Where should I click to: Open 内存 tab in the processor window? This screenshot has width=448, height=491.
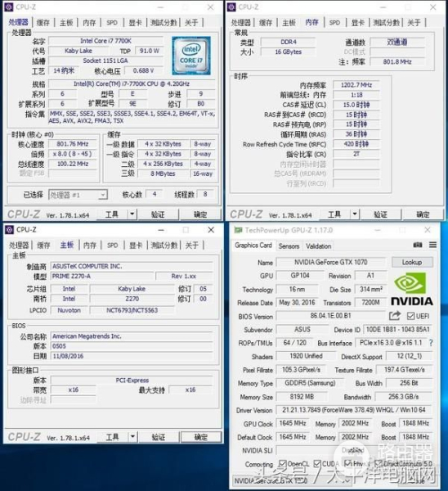click(x=89, y=23)
